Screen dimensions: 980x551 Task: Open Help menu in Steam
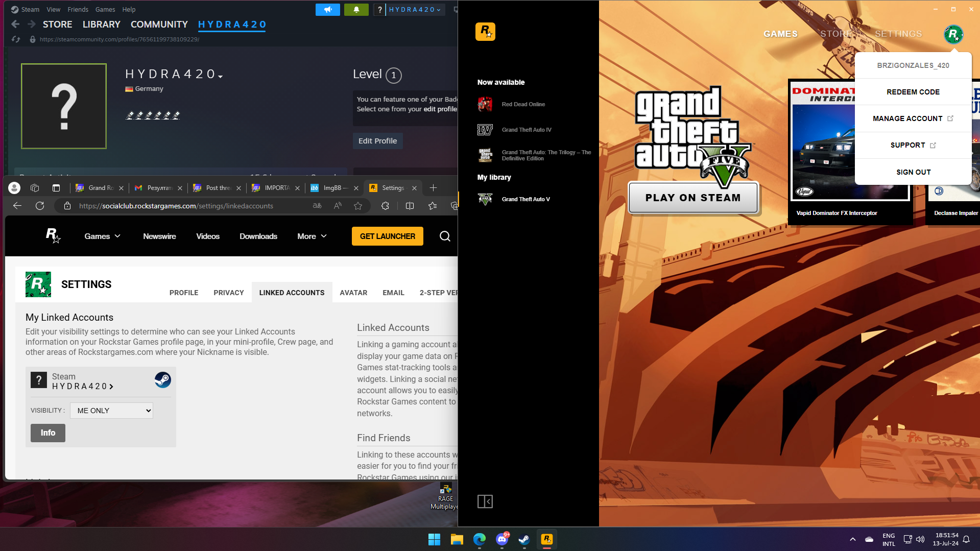pos(129,10)
